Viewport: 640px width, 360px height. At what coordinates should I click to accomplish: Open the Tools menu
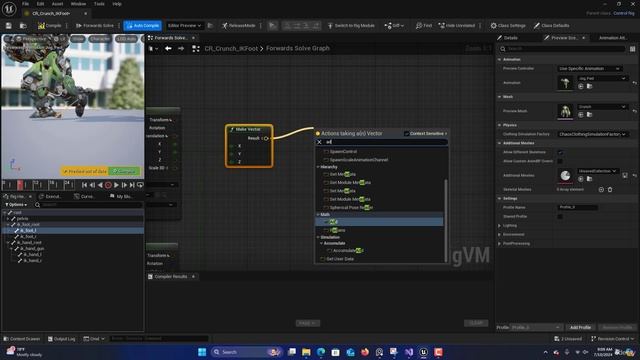pyautogui.click(x=99, y=4)
